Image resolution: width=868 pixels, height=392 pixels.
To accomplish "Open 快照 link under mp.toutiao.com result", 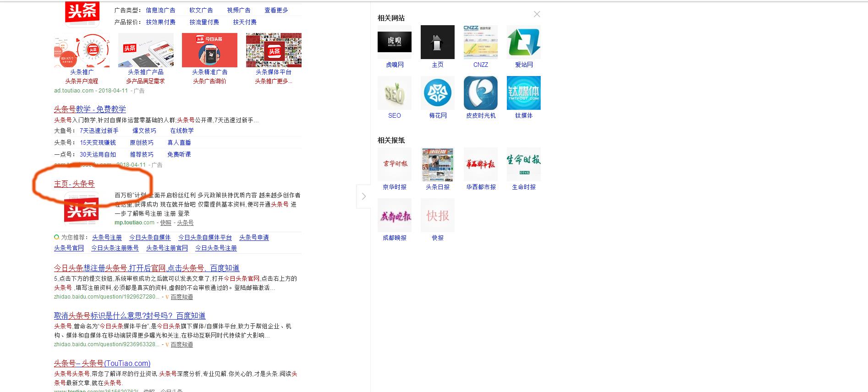I will point(165,223).
